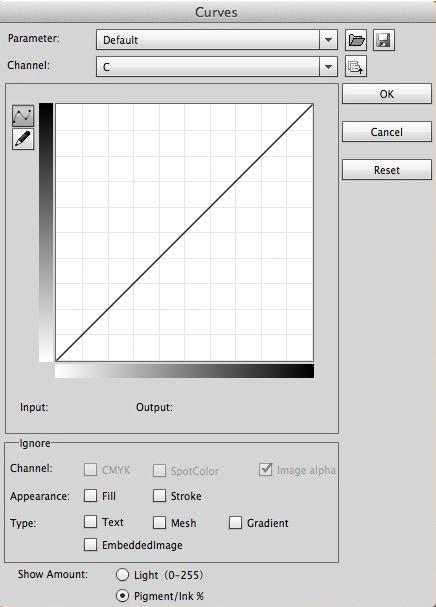This screenshot has height=607, width=436.
Task: Select the pencil freehand curve tool
Action: click(23, 139)
